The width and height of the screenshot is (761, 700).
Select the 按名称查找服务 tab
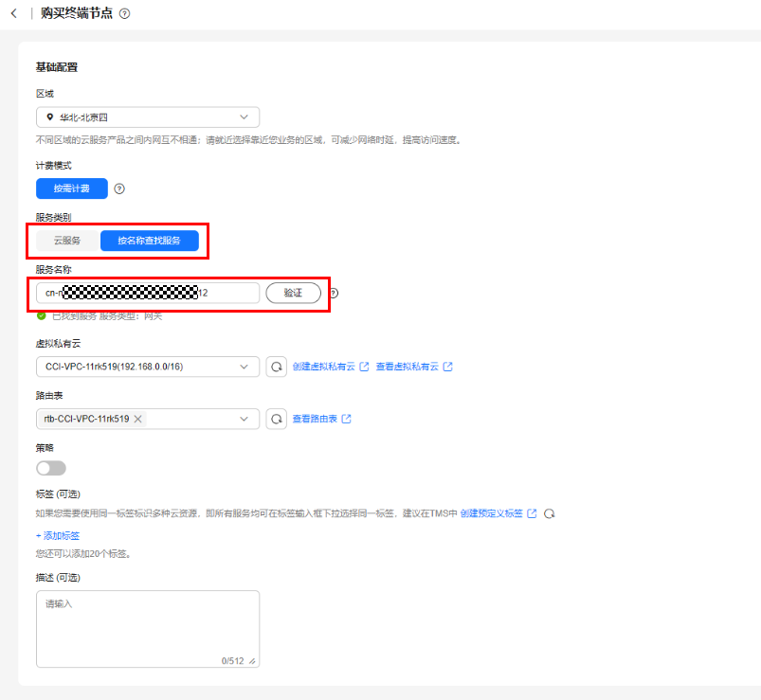[149, 241]
